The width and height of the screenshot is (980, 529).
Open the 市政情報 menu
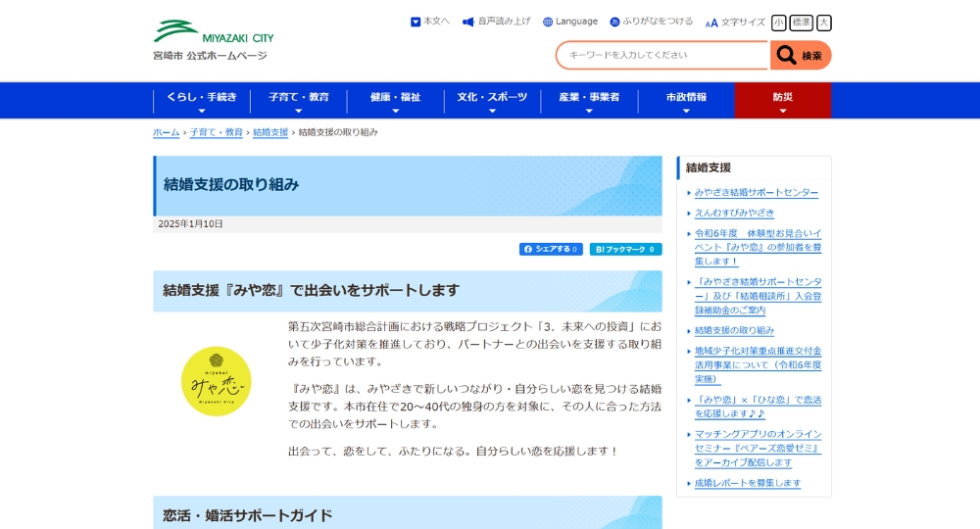pos(686,101)
